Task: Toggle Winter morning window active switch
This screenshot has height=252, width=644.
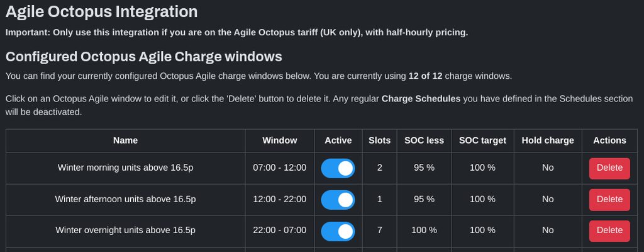Action: click(x=338, y=168)
